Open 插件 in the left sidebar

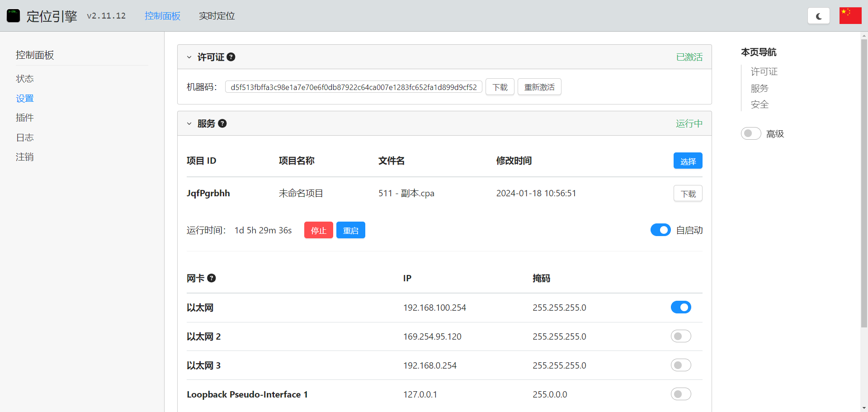pos(25,118)
